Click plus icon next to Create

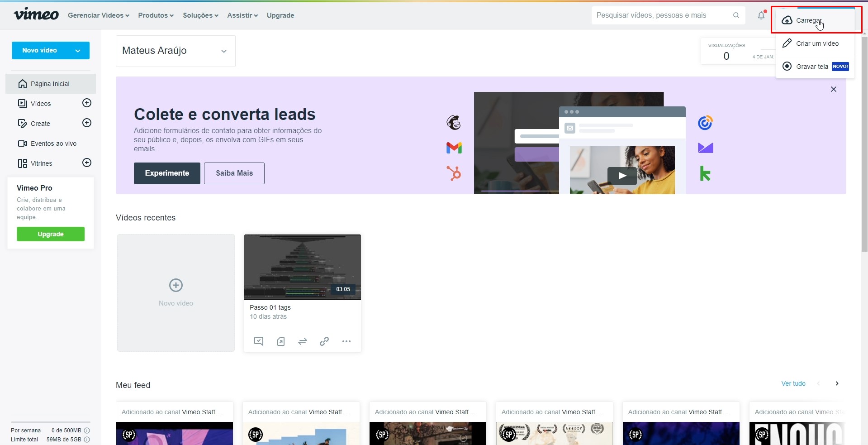tap(87, 123)
